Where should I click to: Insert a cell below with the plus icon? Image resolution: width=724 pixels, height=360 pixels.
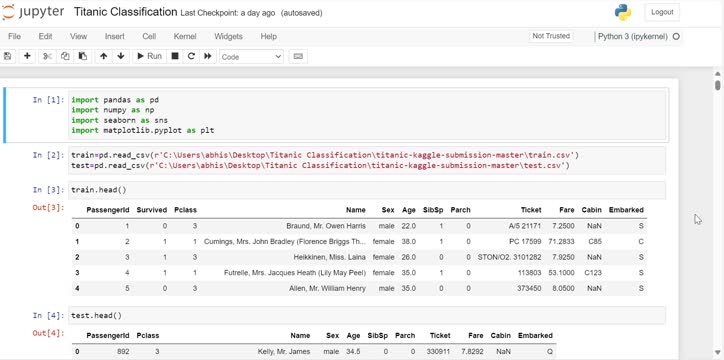(x=27, y=56)
